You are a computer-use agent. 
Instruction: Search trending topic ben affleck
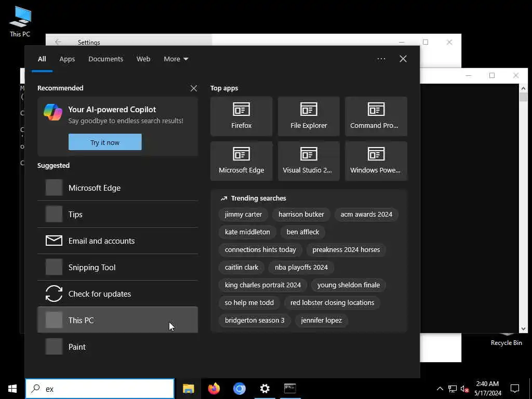303,232
